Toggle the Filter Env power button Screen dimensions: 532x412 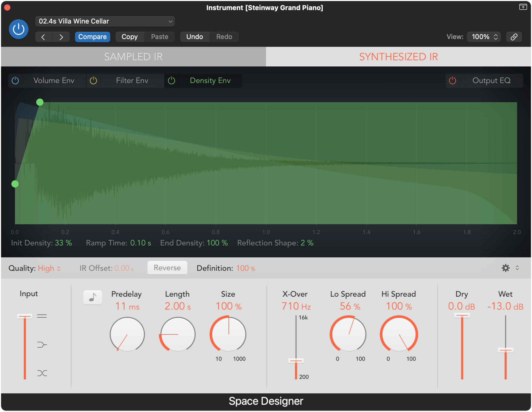point(93,81)
